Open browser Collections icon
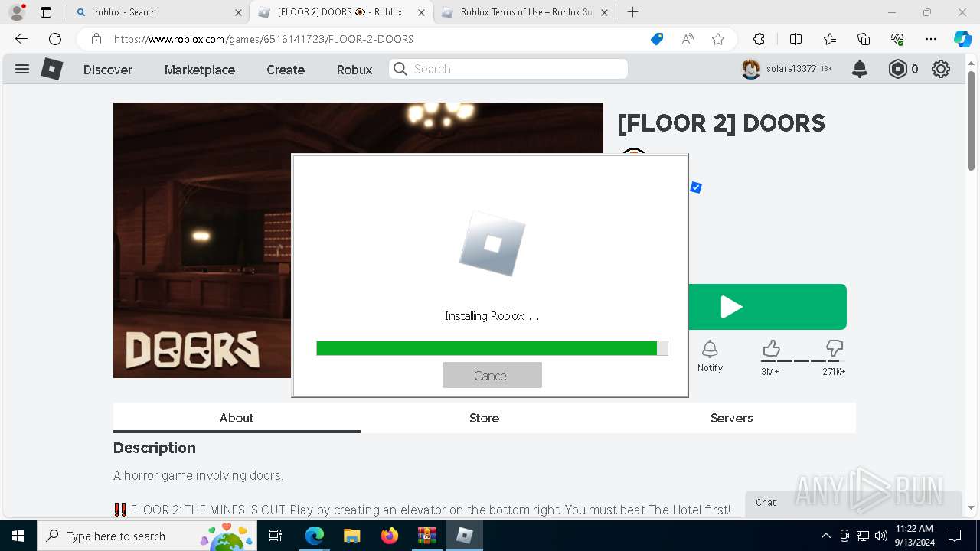Viewport: 980px width, 551px height. click(864, 39)
